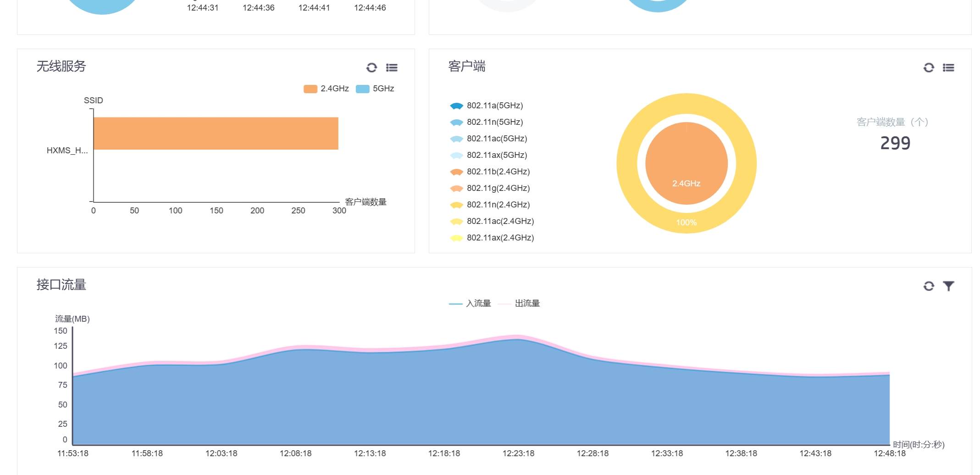Click the 12:44:36 time label
Viewport: 980px width, 475px height.
coord(259,8)
